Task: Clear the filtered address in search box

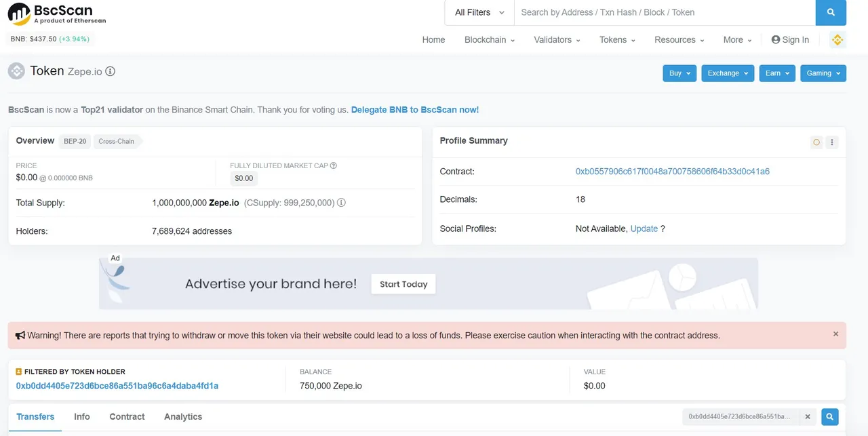Action: click(807, 417)
